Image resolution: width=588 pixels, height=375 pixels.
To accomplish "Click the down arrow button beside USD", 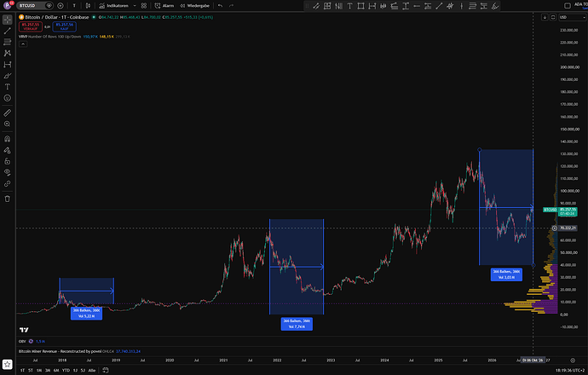I will point(545,17).
